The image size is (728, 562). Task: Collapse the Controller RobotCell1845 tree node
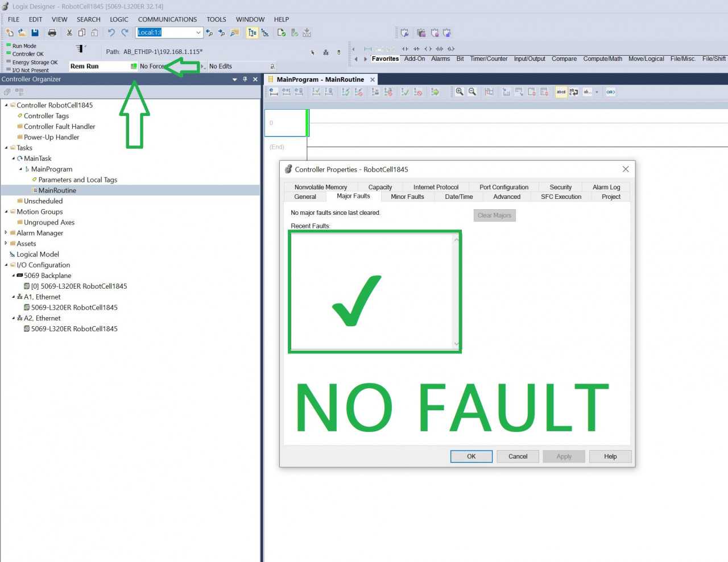pyautogui.click(x=6, y=105)
